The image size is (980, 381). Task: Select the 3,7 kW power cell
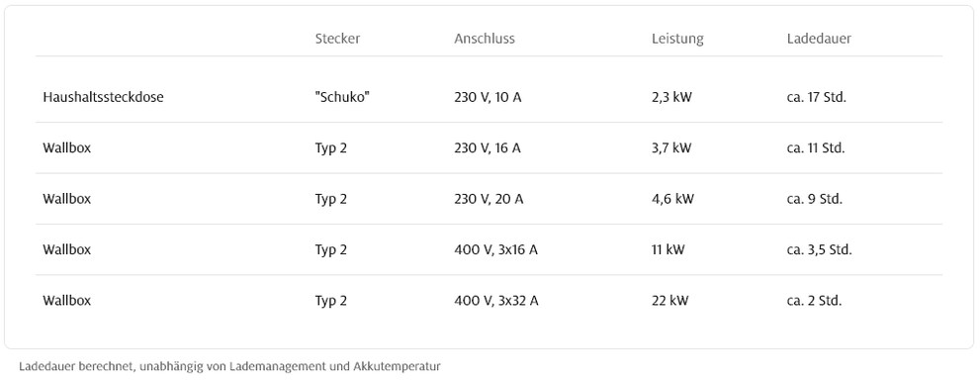coord(671,148)
